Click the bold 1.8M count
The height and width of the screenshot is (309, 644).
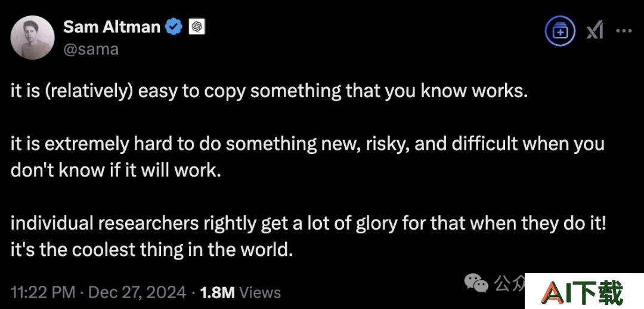coord(217,292)
